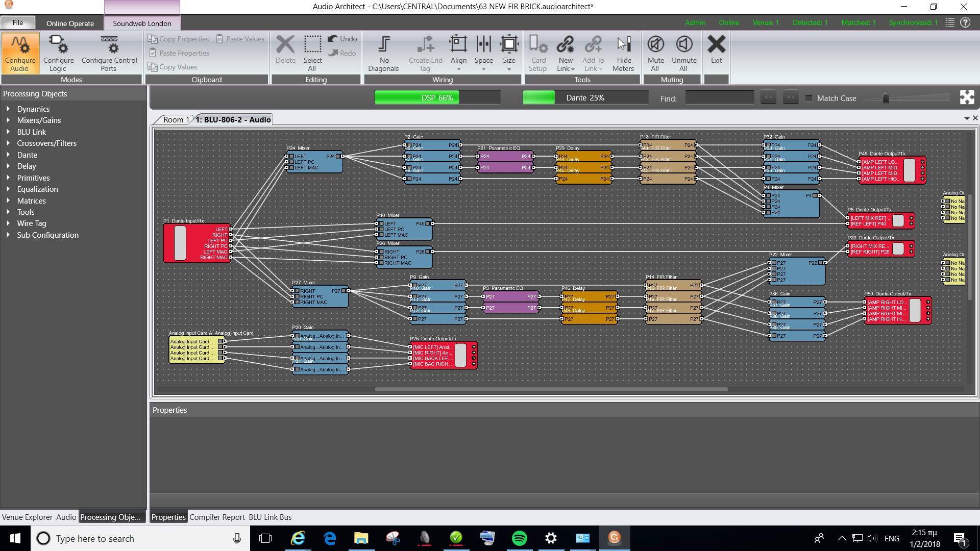Click the Unmute All icon

(684, 45)
